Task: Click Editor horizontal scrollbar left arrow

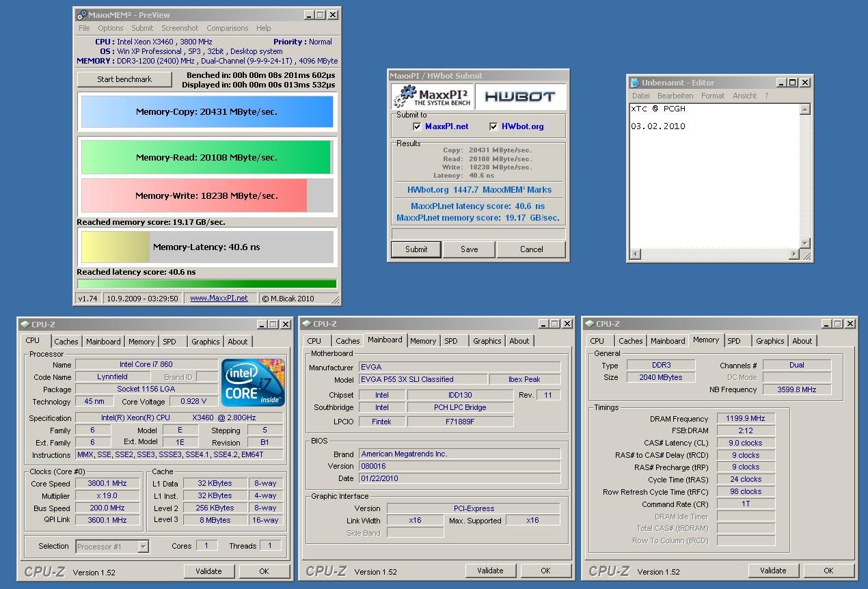Action: point(636,254)
